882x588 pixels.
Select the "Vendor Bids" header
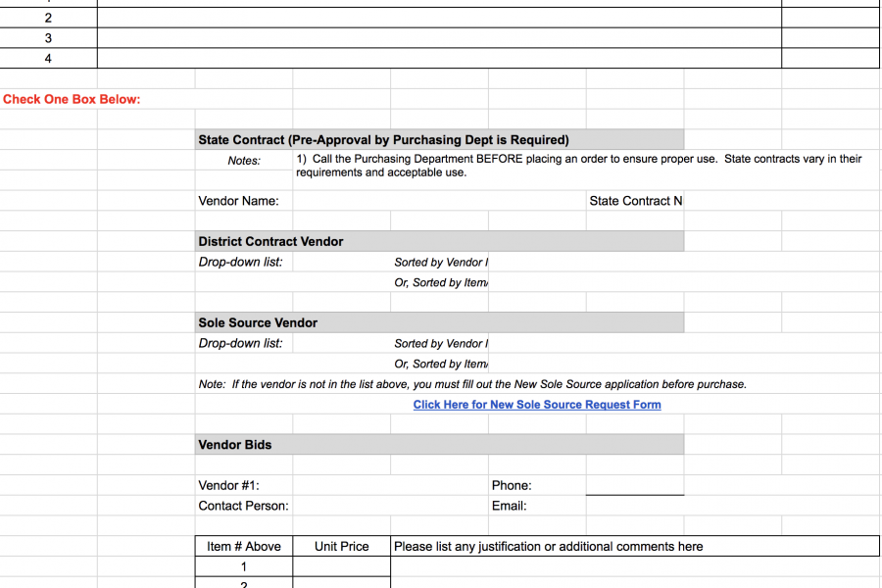(x=439, y=445)
